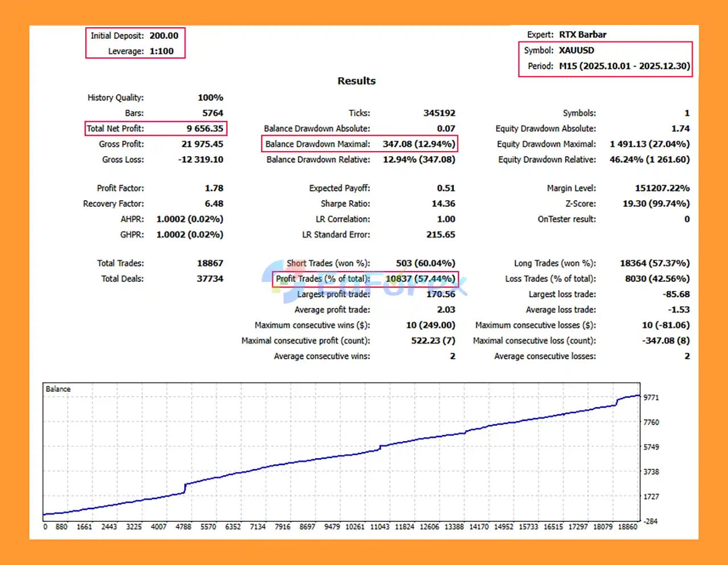728x565 pixels.
Task: Click the Z-Score value 19.30
Action: tap(656, 203)
